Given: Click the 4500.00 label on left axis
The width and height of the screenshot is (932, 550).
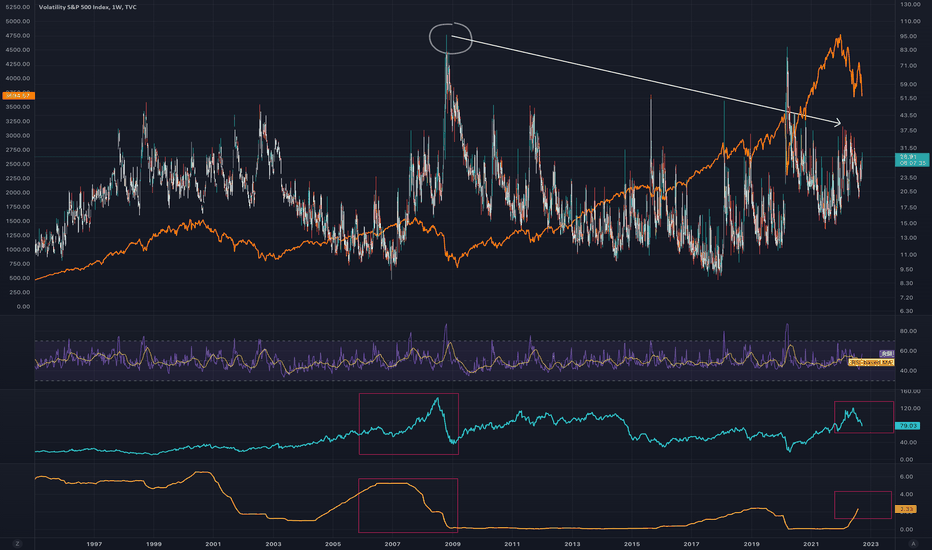Looking at the screenshot, I should [17, 50].
